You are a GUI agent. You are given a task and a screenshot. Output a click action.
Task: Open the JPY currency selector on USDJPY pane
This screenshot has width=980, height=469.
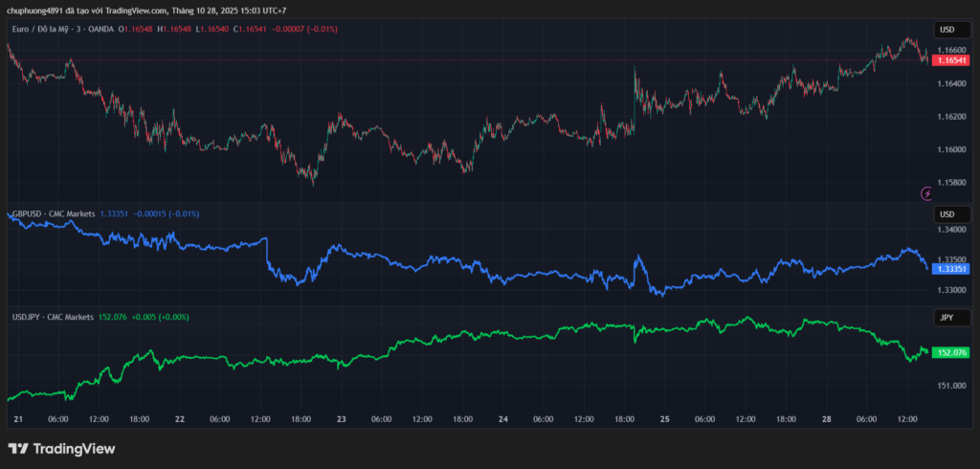pyautogui.click(x=947, y=317)
